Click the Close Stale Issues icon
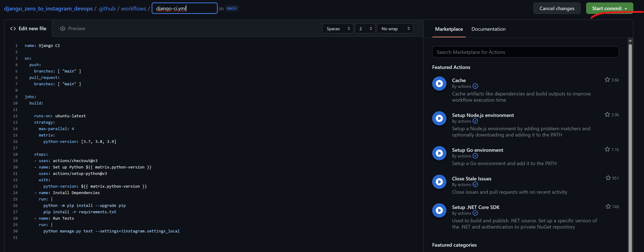The width and height of the screenshot is (644, 252). (x=439, y=182)
